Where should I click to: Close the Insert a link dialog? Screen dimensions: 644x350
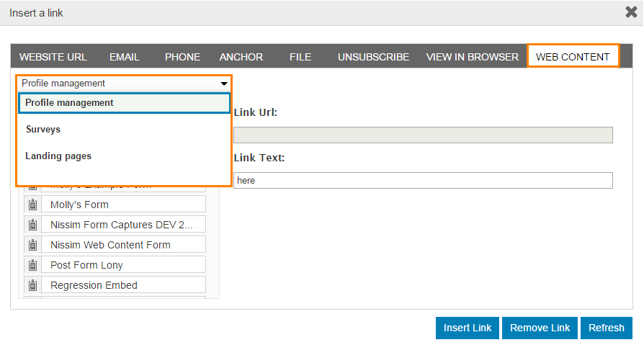[x=630, y=12]
